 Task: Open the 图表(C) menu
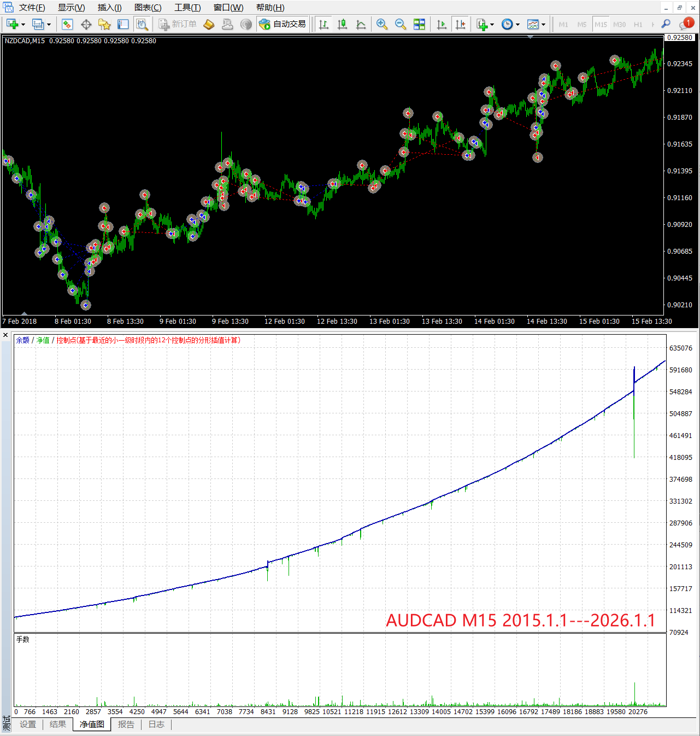click(148, 8)
